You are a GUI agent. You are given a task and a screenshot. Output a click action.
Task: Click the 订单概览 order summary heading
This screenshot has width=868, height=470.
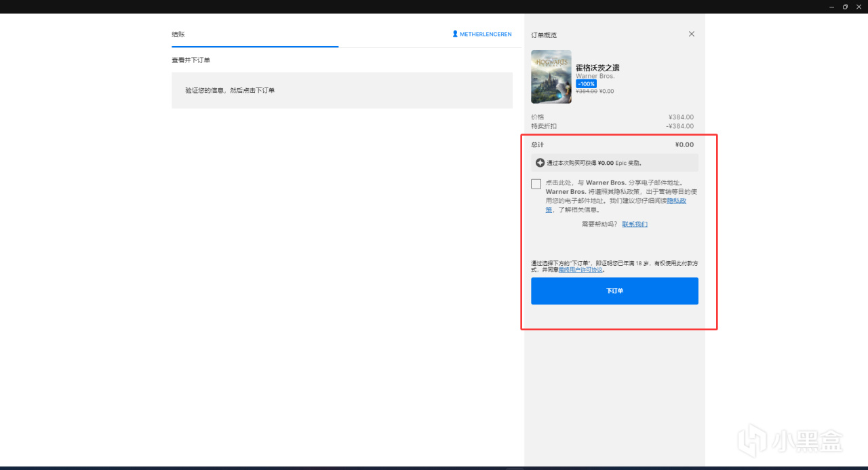pyautogui.click(x=544, y=35)
